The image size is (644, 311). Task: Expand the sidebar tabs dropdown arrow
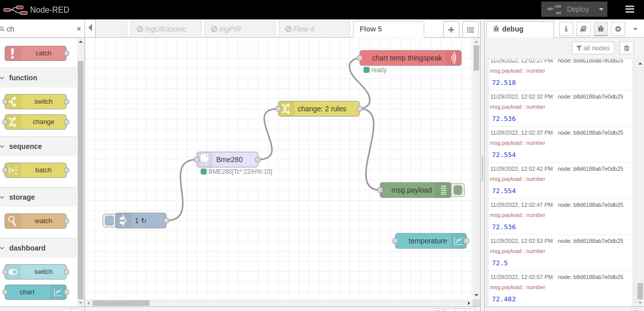[x=635, y=29]
